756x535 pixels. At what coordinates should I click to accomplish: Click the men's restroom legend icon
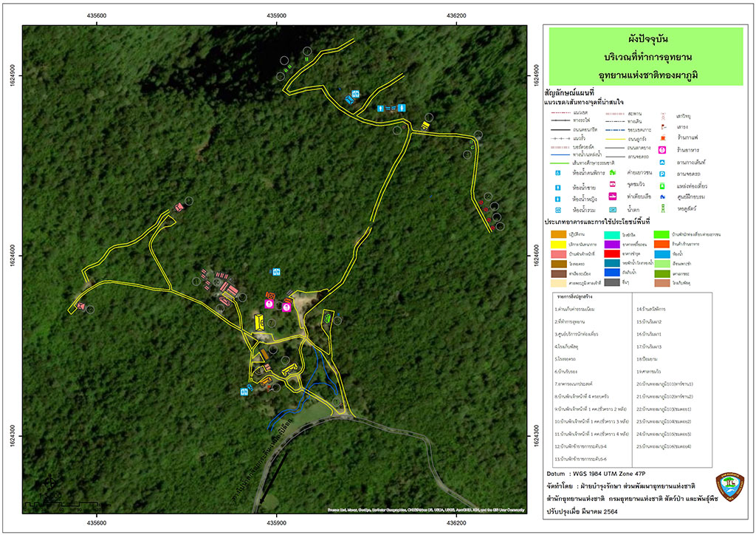pos(558,187)
